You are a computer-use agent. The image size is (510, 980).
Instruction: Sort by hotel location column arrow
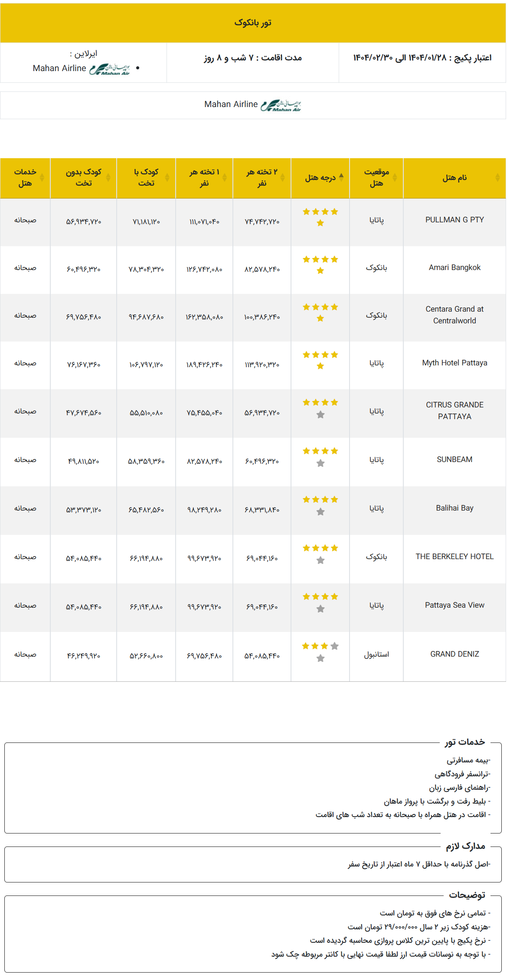click(395, 178)
